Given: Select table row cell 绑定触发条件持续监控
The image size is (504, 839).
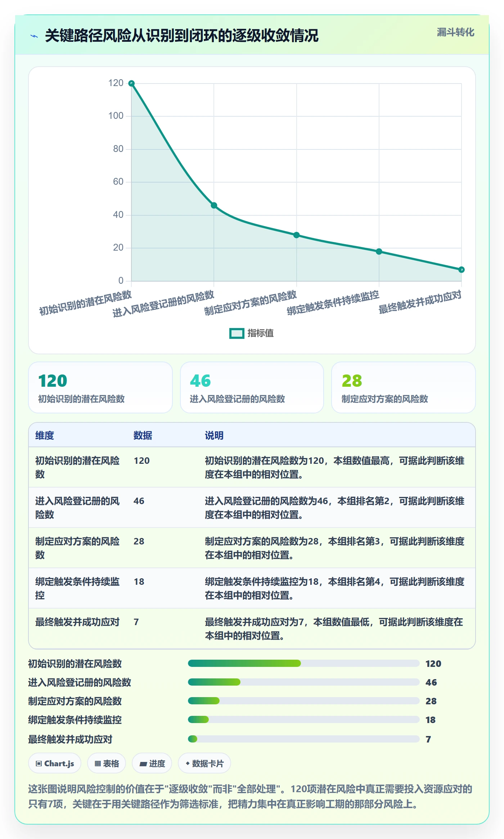Looking at the screenshot, I should [77, 588].
